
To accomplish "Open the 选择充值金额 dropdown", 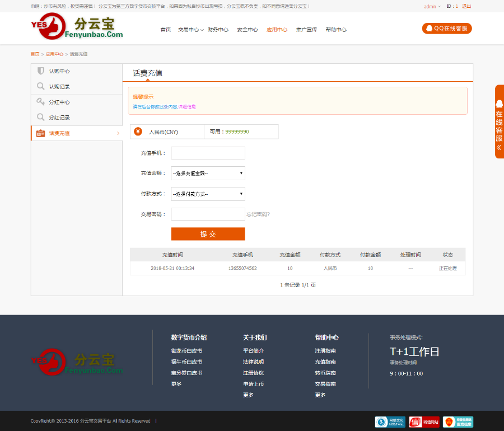I will coord(208,174).
